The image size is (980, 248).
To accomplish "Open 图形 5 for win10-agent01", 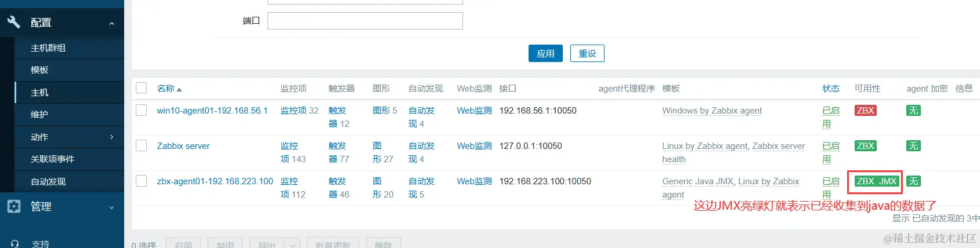I will coord(381,111).
